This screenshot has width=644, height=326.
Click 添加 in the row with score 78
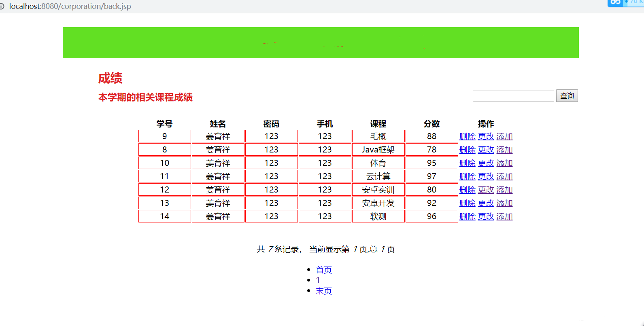click(x=504, y=150)
